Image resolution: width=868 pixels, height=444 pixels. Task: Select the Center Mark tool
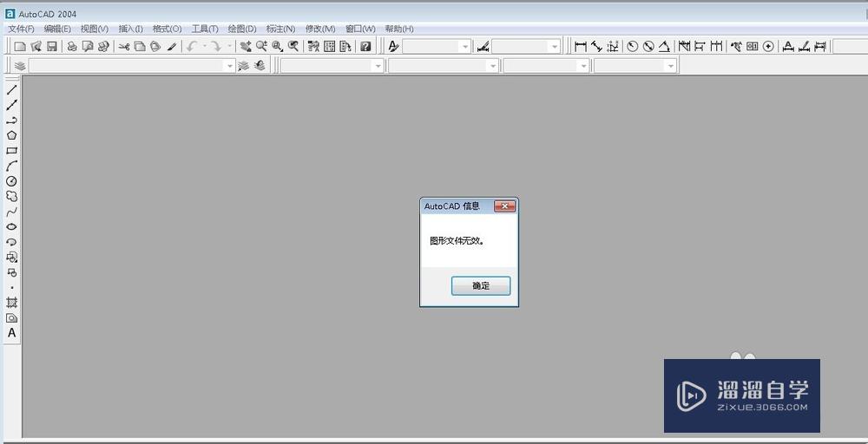pos(768,47)
